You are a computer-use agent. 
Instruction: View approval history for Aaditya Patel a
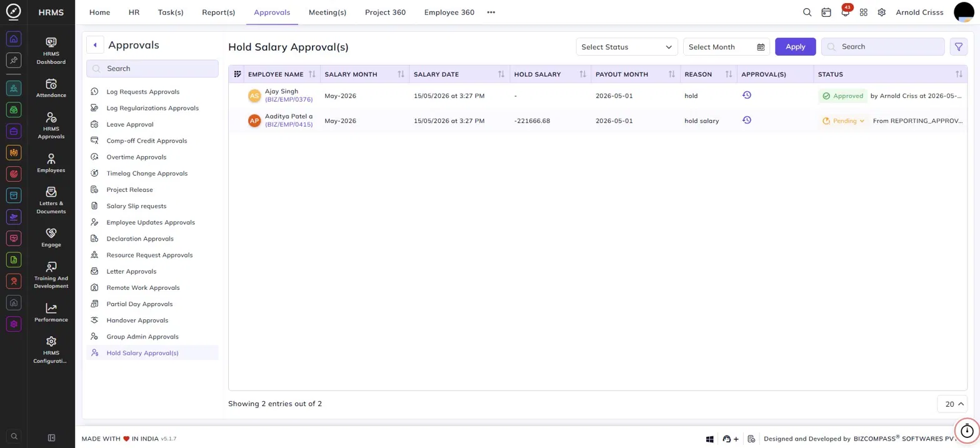pos(746,120)
